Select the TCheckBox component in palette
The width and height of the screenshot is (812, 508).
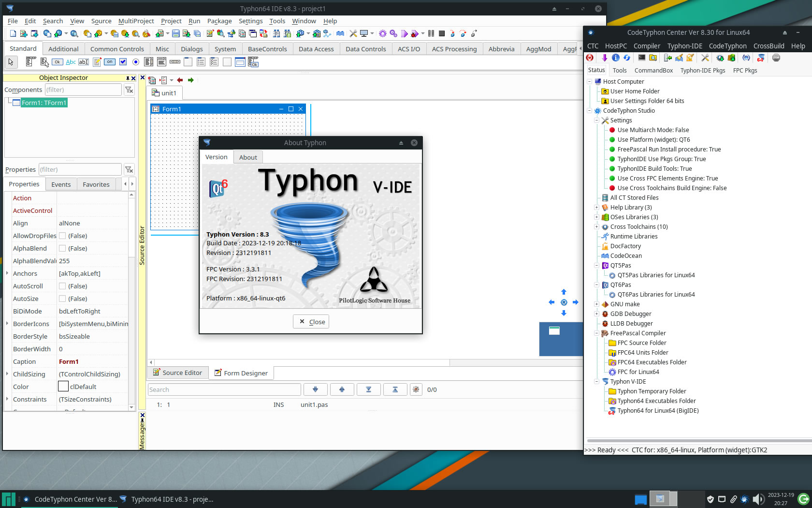(x=123, y=62)
